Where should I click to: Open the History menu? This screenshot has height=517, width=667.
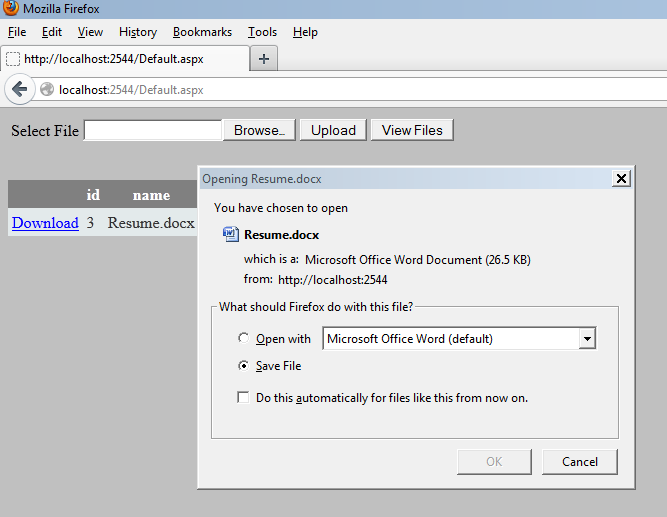pyautogui.click(x=138, y=32)
